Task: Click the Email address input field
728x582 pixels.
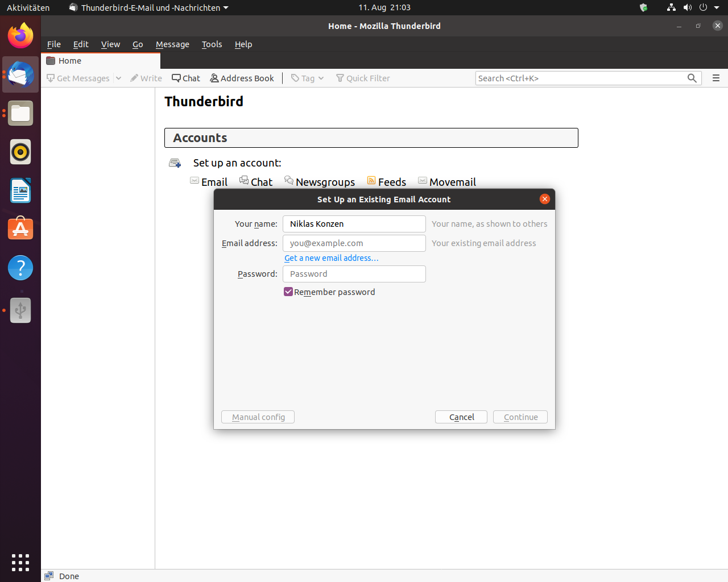Action: click(x=354, y=243)
